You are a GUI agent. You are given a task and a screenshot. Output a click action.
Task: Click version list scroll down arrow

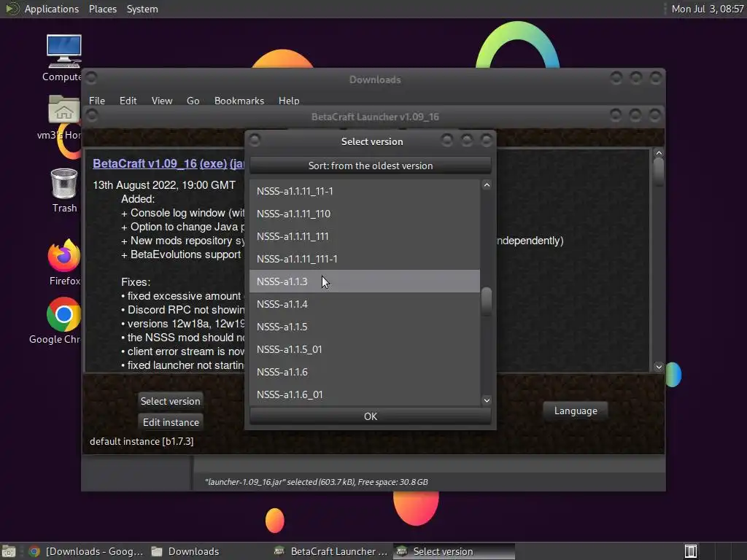pos(487,400)
